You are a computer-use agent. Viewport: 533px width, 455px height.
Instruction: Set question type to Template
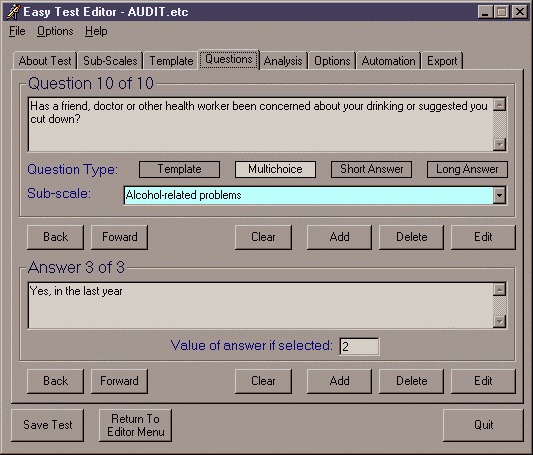[179, 169]
